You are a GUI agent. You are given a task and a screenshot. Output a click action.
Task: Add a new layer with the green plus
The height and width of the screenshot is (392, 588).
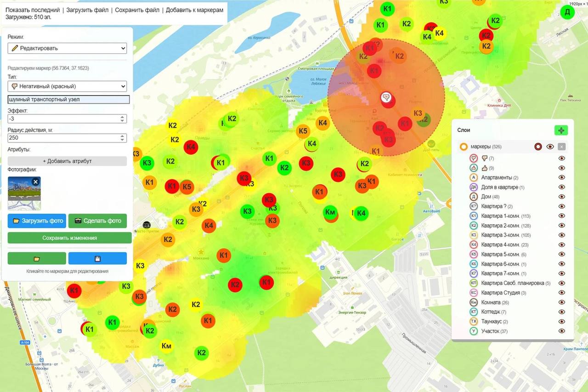pyautogui.click(x=561, y=130)
